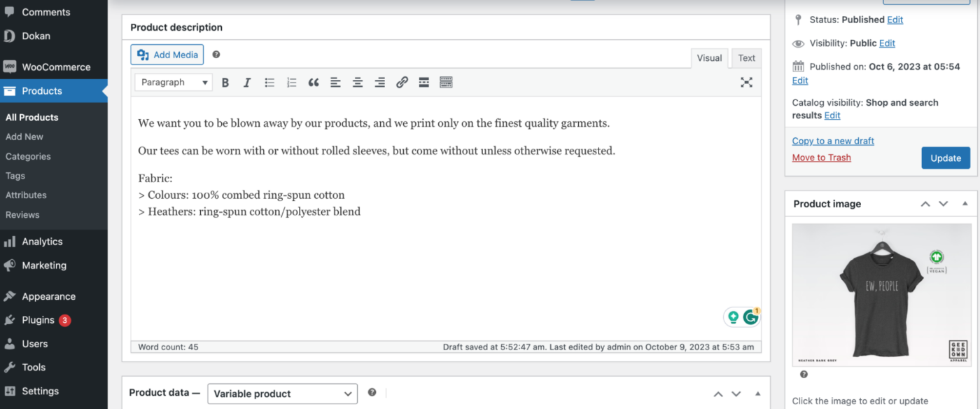
Task: Click the help icon beside Add Media
Action: tap(216, 54)
